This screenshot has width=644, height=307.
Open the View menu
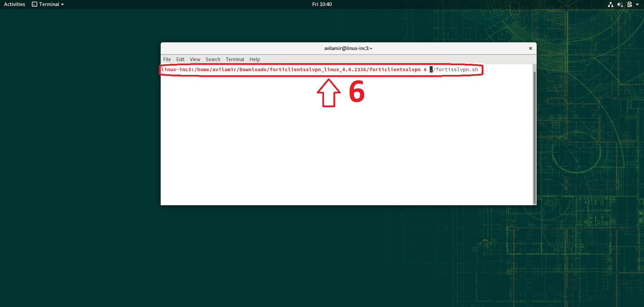(x=195, y=59)
